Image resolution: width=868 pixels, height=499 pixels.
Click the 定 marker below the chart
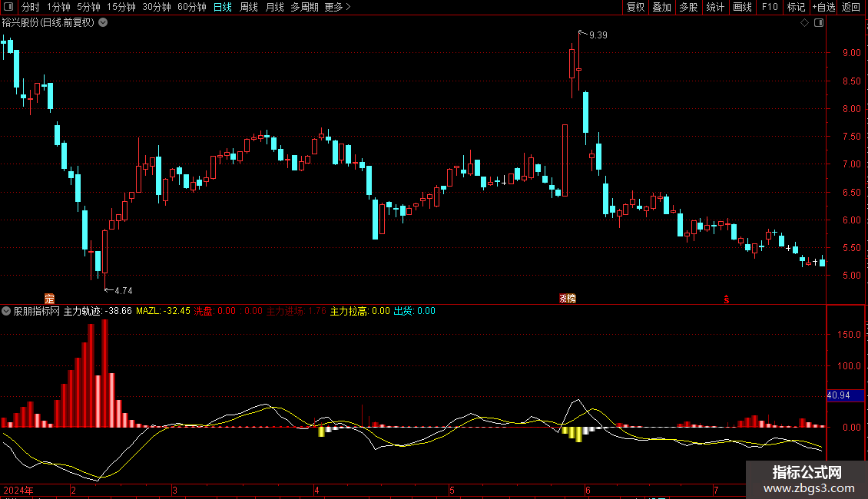click(49, 299)
